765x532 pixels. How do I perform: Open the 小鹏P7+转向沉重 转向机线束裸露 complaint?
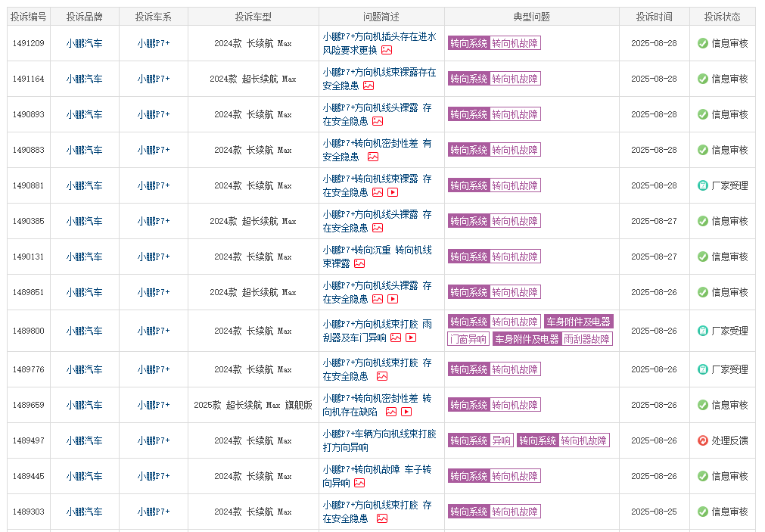point(377,257)
